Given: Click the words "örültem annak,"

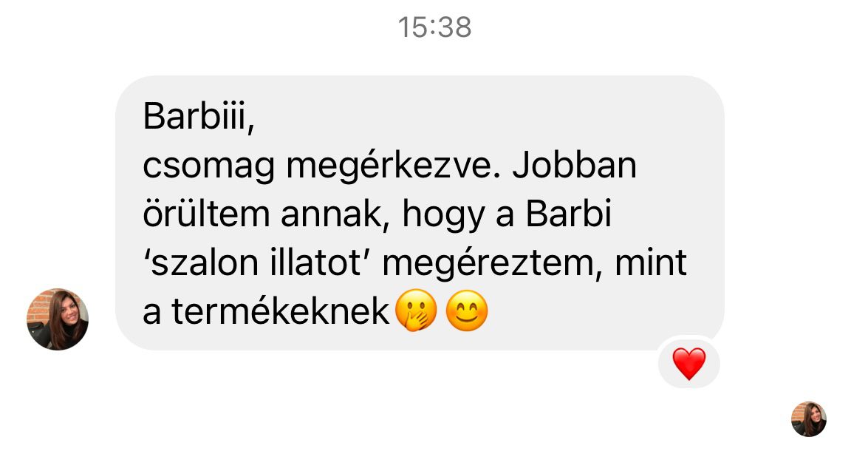Looking at the screenshot, I should tap(262, 214).
